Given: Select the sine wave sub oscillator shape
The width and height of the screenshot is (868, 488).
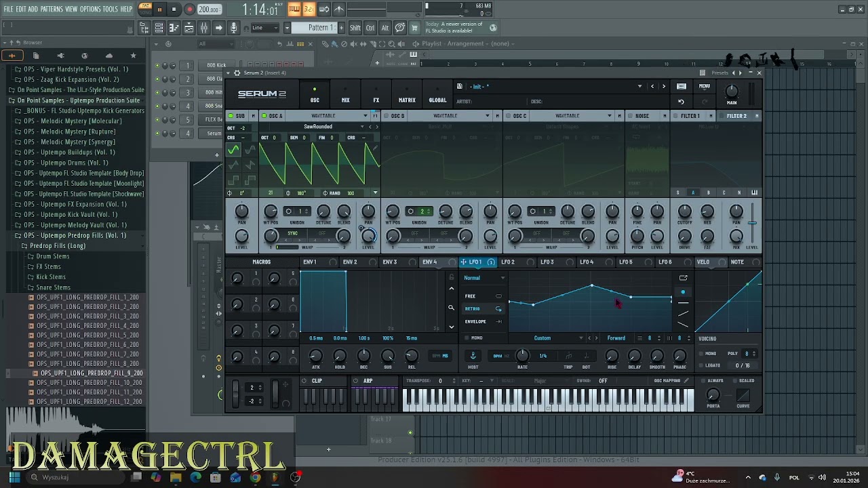Looking at the screenshot, I should (233, 150).
